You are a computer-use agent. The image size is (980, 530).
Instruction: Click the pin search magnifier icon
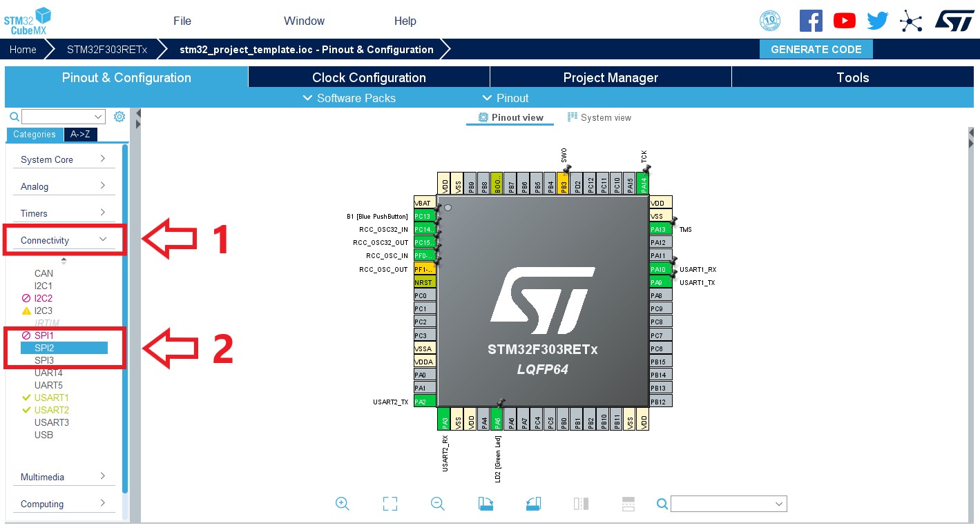point(662,504)
